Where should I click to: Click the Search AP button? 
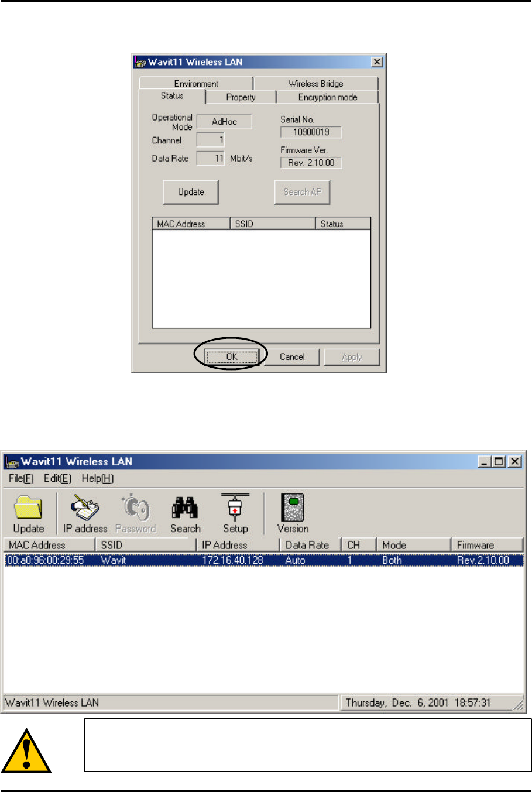302,192
